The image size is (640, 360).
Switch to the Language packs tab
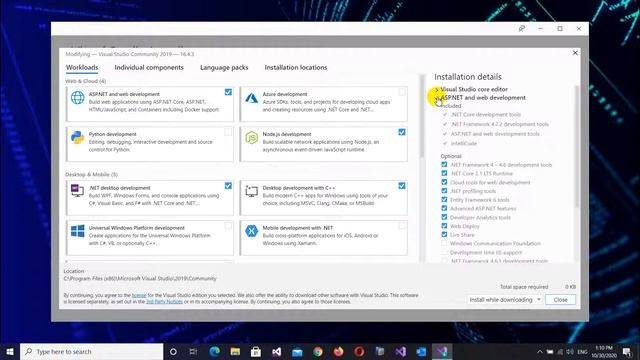[x=224, y=67]
